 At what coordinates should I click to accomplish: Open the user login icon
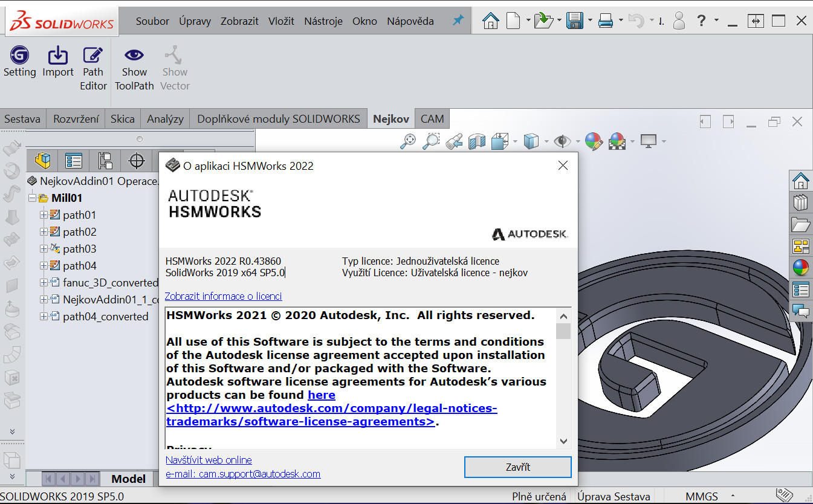679,21
